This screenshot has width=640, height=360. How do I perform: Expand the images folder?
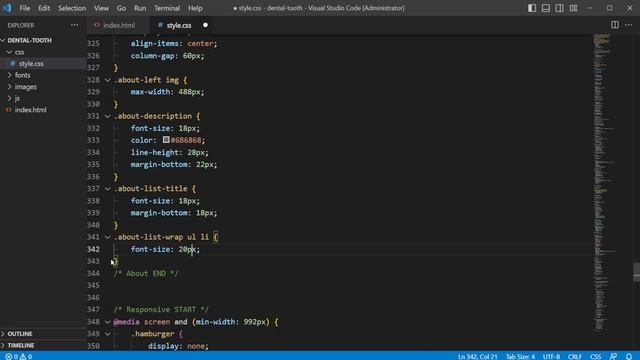pos(25,87)
